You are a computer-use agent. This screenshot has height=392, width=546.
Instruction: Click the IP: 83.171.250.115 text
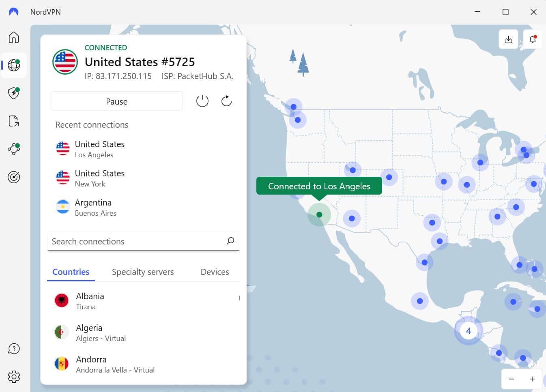118,76
